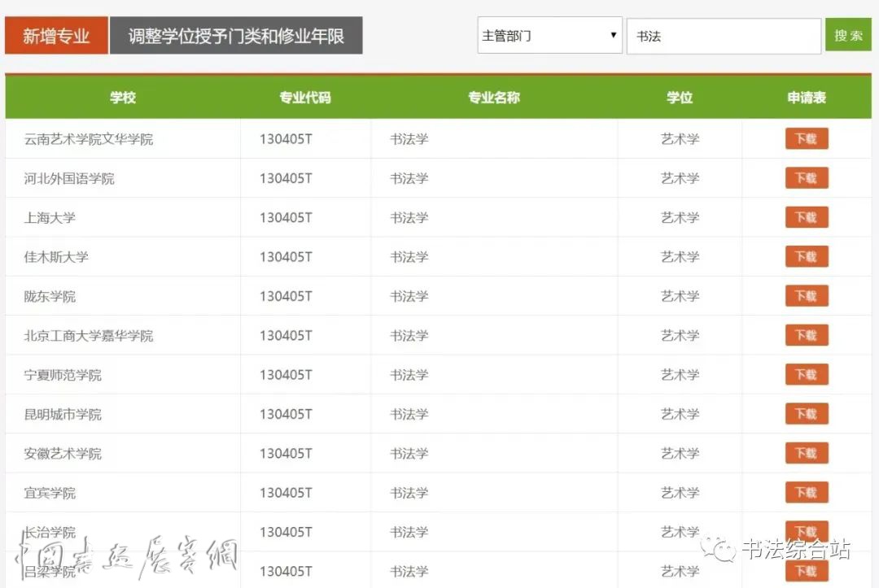The width and height of the screenshot is (879, 588).
Task: Download application form for 北京工商大学嘉华学院
Action: (x=806, y=335)
